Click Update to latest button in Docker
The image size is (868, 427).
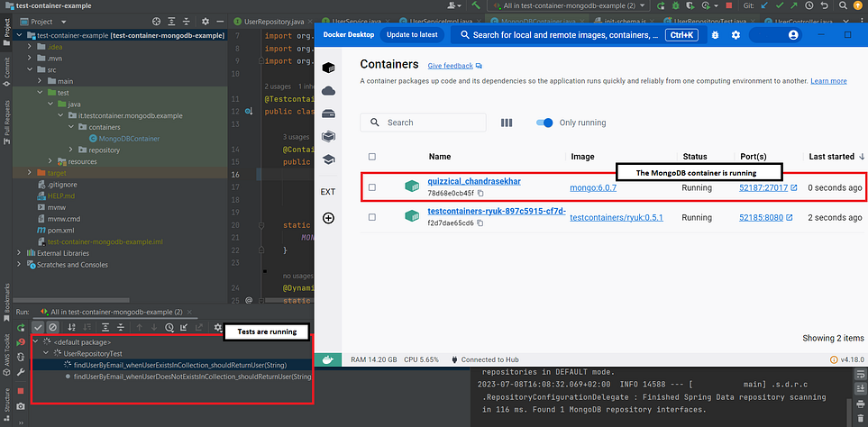pyautogui.click(x=412, y=34)
